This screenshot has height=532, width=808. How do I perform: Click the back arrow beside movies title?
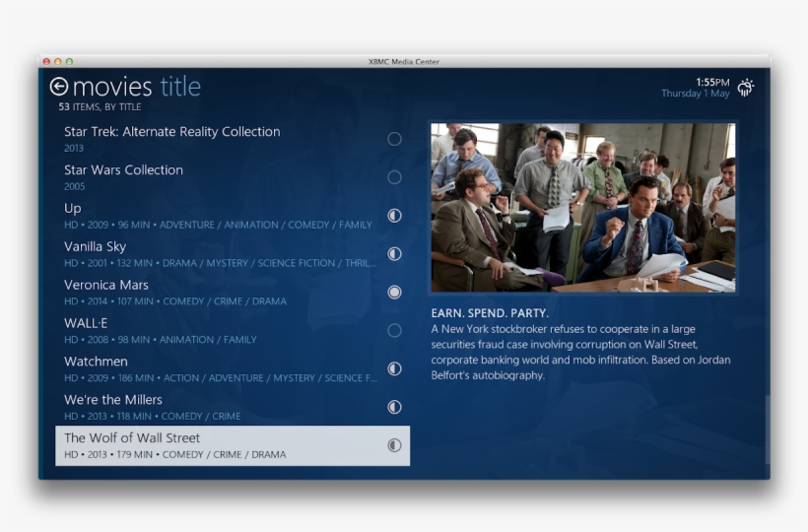(x=59, y=87)
